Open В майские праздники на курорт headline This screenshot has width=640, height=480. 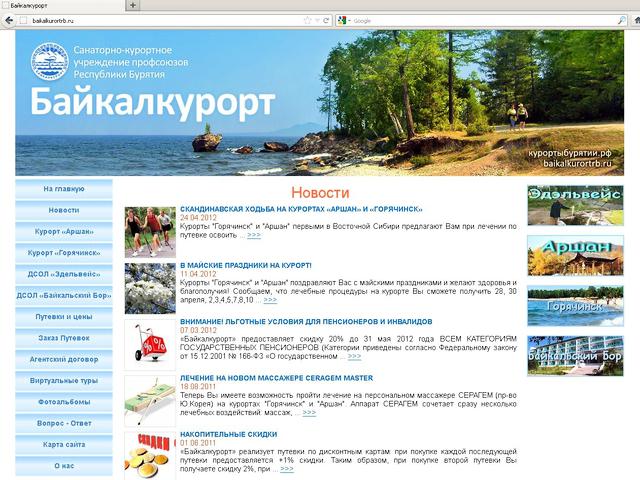click(246, 265)
